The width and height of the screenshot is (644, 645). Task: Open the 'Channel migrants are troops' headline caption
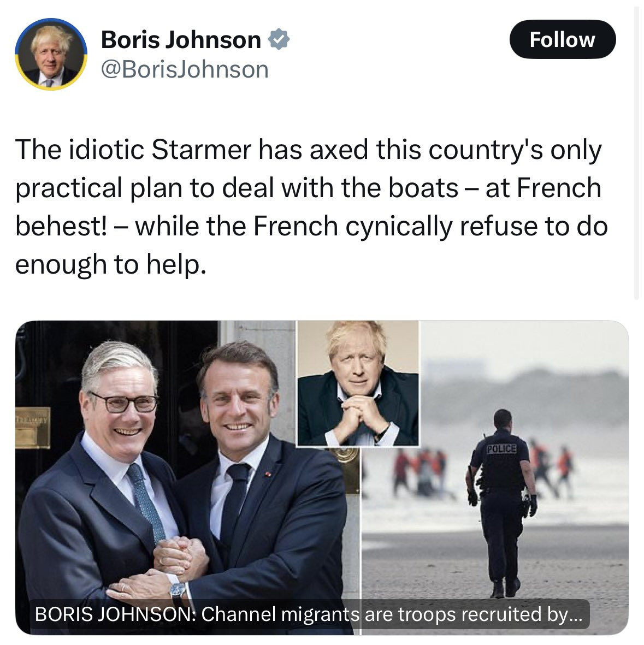(x=309, y=614)
